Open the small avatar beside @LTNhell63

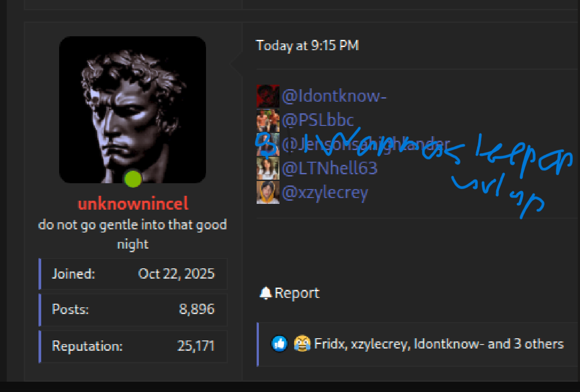click(x=268, y=168)
